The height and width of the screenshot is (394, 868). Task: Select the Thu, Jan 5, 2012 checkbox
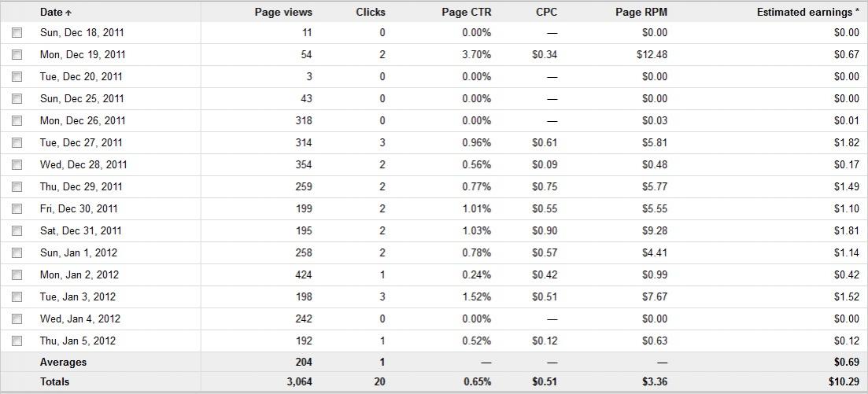[x=17, y=341]
